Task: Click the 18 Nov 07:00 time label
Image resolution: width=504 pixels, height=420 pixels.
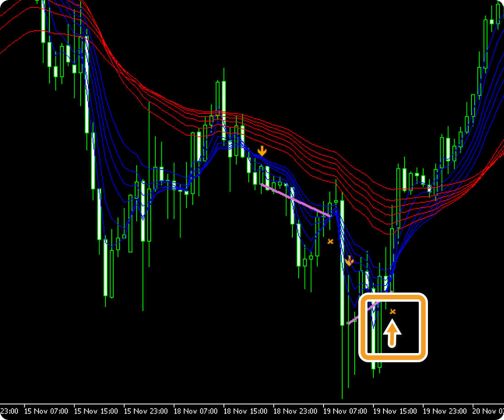Action: point(196,411)
